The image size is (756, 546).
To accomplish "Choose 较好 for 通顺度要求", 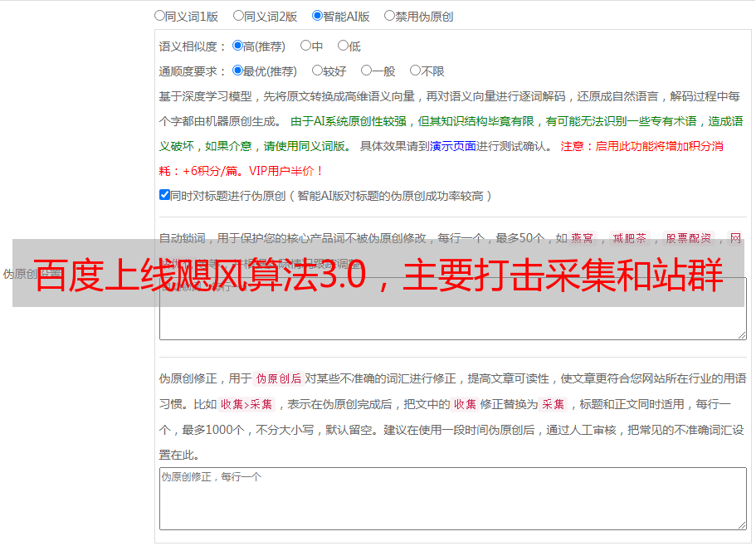I will (317, 71).
